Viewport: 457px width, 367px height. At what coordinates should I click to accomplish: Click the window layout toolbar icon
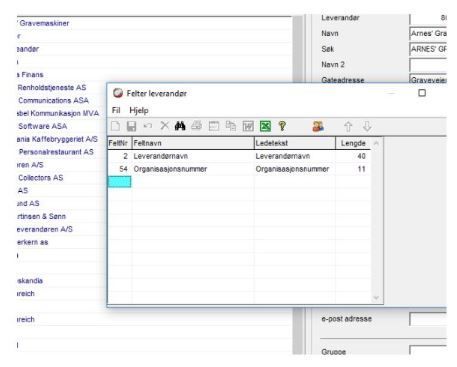click(214, 126)
